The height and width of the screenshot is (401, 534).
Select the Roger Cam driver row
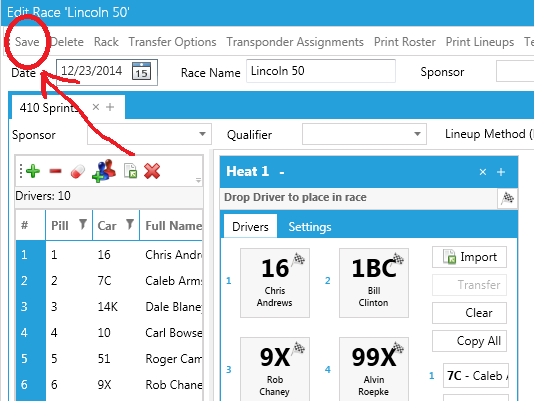coord(109,358)
